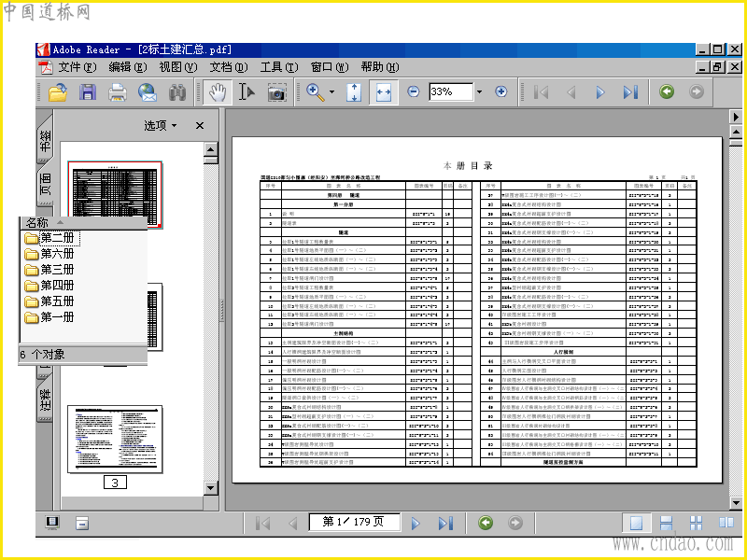Screen dimensions: 747x560
Task: Click Previous Page in bottom status bar
Action: point(292,524)
